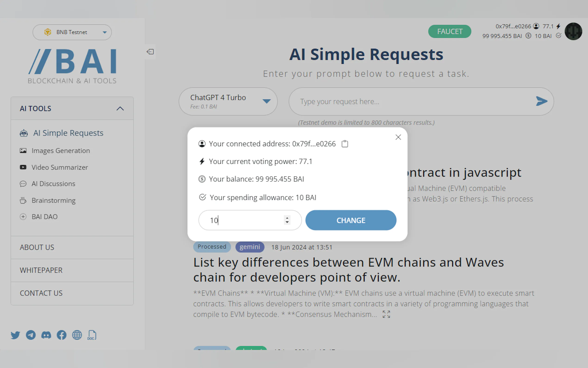This screenshot has height=368, width=588.
Task: Click the green FAUCET button
Action: [x=449, y=31]
